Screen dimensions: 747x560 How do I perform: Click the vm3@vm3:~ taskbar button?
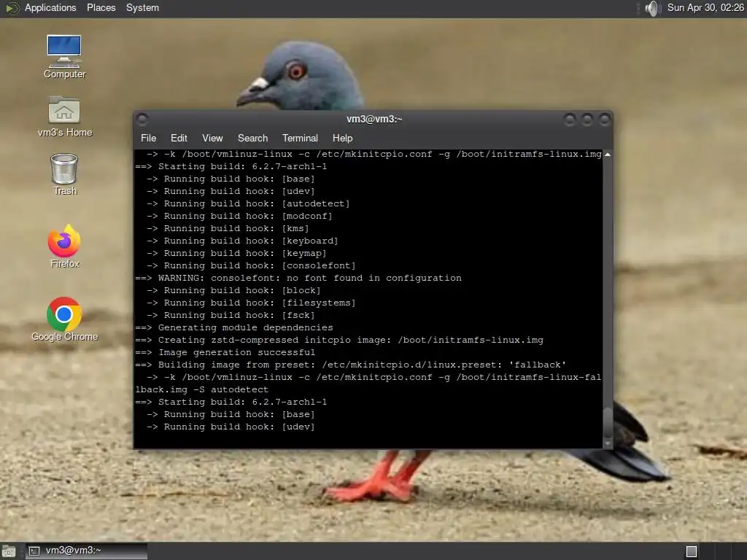coord(86,551)
